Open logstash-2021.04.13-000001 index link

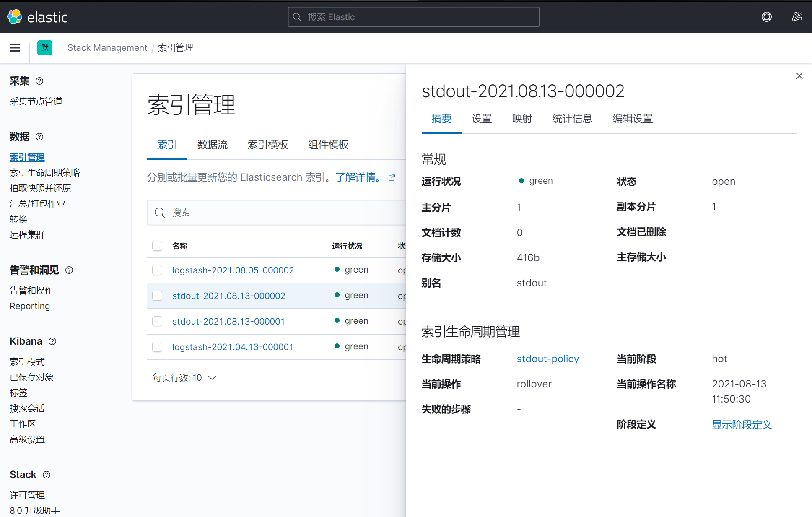pyautogui.click(x=233, y=347)
